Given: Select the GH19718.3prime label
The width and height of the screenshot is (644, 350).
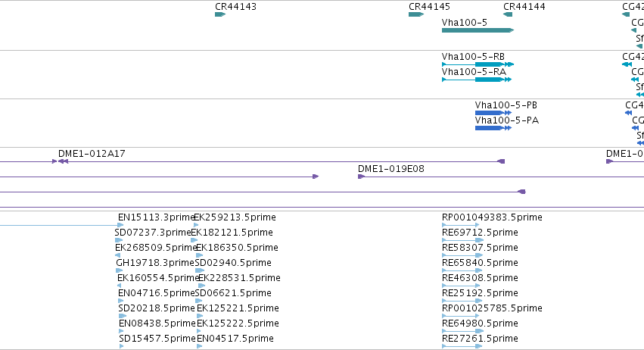Looking at the screenshot, I should tap(155, 263).
